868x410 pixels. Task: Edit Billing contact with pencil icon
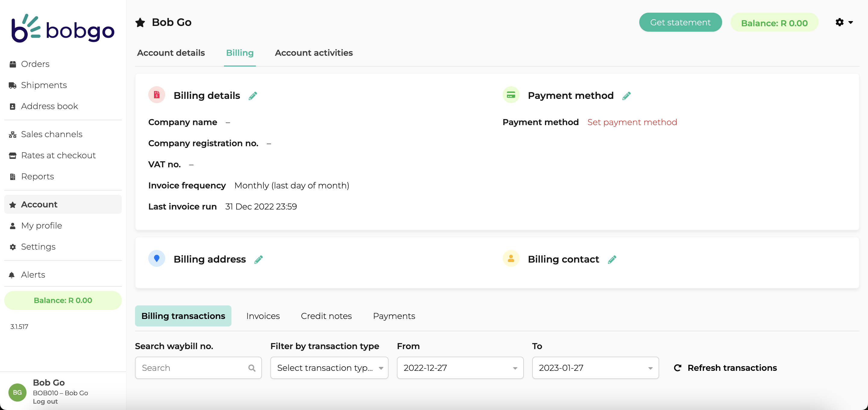(612, 259)
